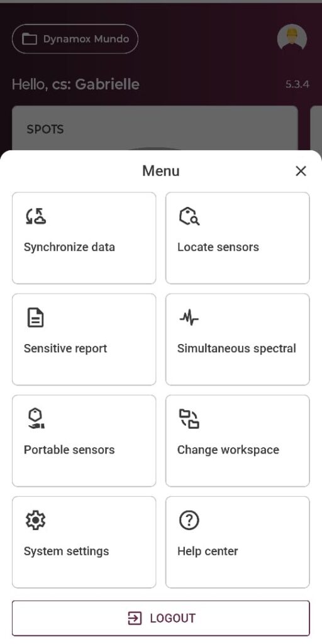
Task: Select the Locate sensors menu label
Action: (x=218, y=247)
